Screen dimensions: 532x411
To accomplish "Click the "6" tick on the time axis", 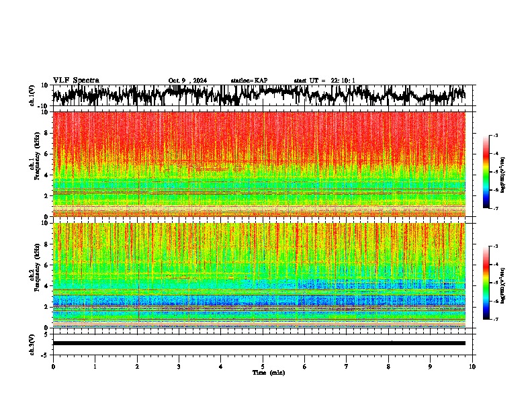I will pyautogui.click(x=304, y=367).
